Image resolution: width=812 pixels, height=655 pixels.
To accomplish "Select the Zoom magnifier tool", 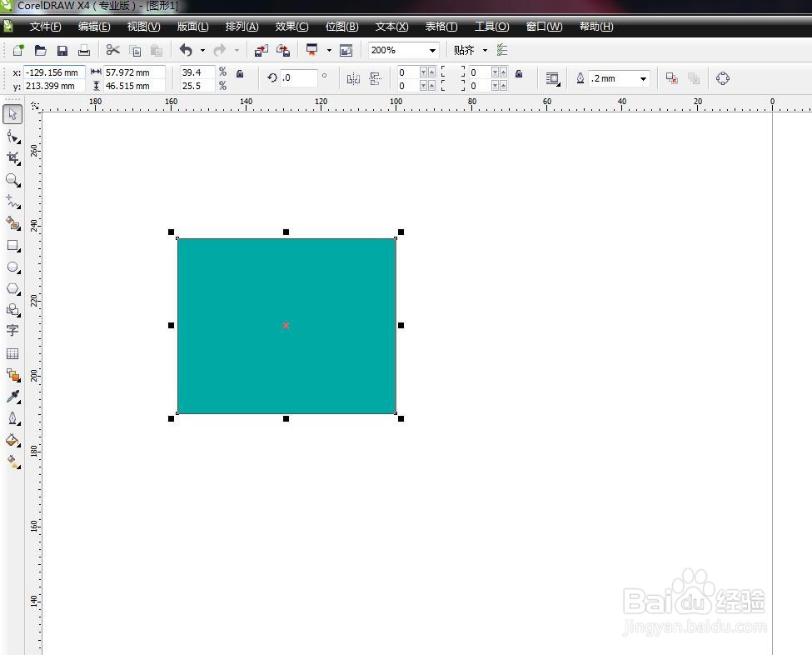I will pyautogui.click(x=13, y=180).
